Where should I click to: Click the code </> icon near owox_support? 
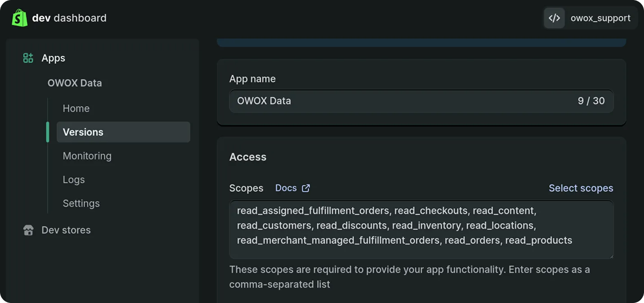554,18
